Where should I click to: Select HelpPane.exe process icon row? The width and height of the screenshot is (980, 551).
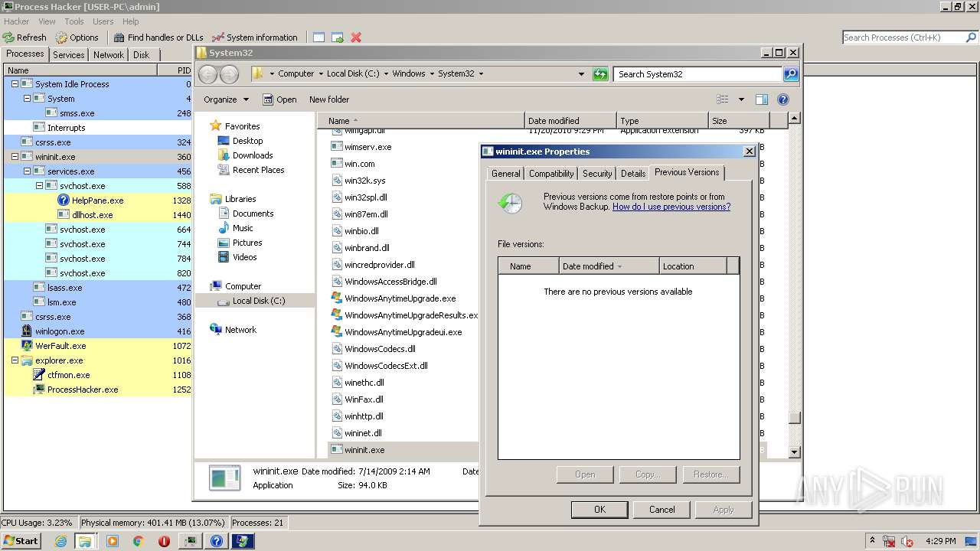(x=97, y=201)
